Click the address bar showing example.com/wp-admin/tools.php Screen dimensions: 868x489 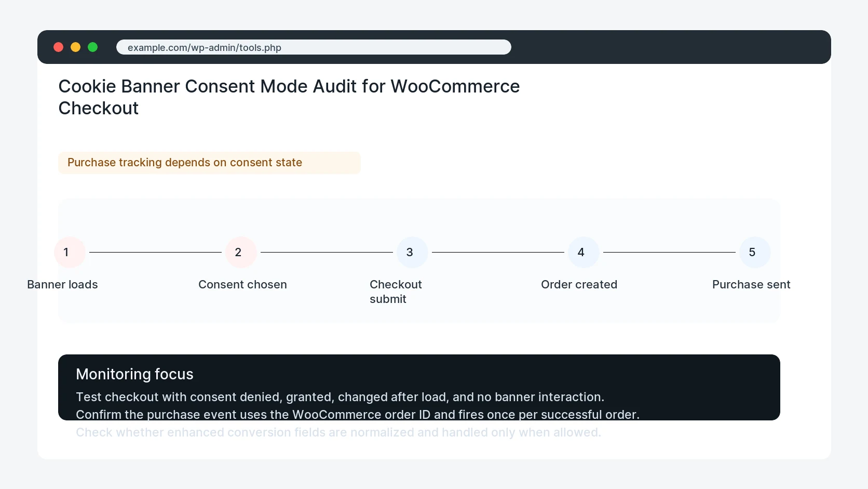point(314,47)
